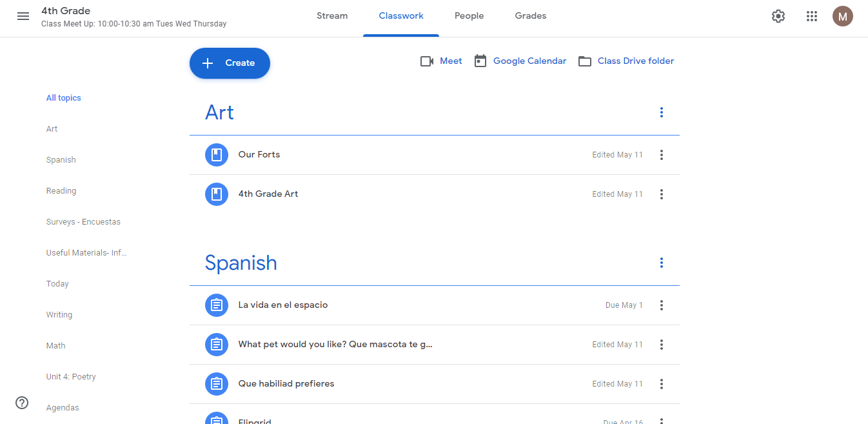The width and height of the screenshot is (868, 424).
Task: Open the Google apps grid
Action: [x=812, y=16]
